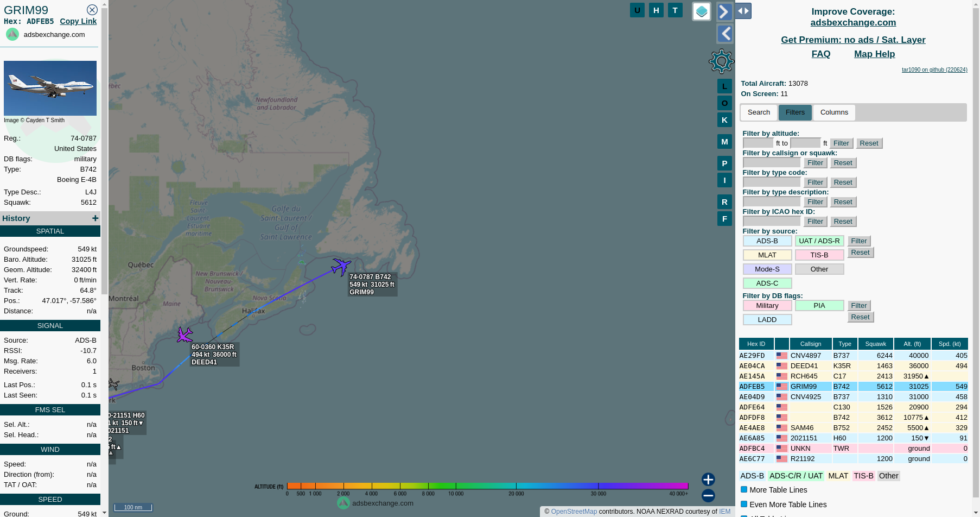The image size is (980, 517).
Task: Click the left arrow sidebar button
Action: pyautogui.click(x=725, y=34)
